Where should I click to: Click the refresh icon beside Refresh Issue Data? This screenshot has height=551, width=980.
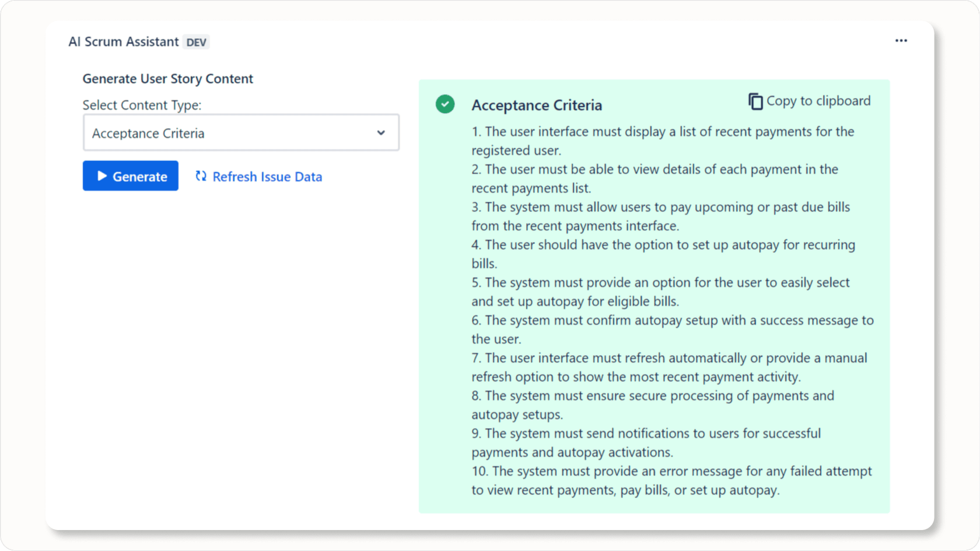(201, 176)
